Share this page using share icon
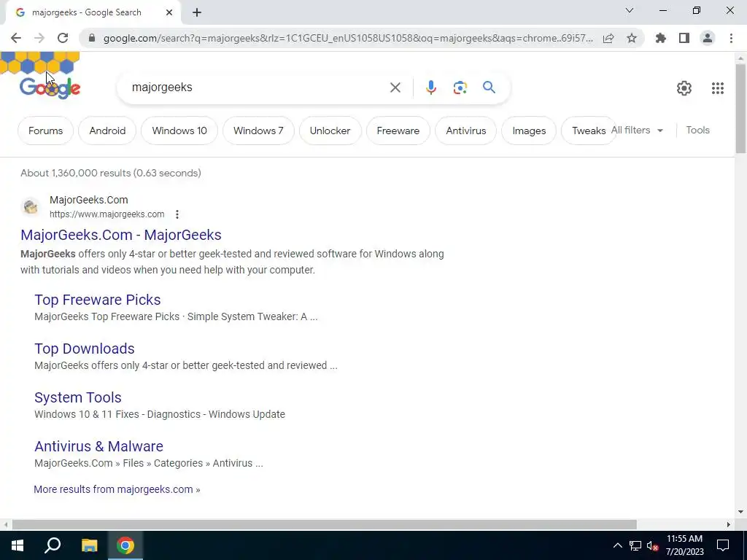The image size is (747, 560). (x=608, y=38)
